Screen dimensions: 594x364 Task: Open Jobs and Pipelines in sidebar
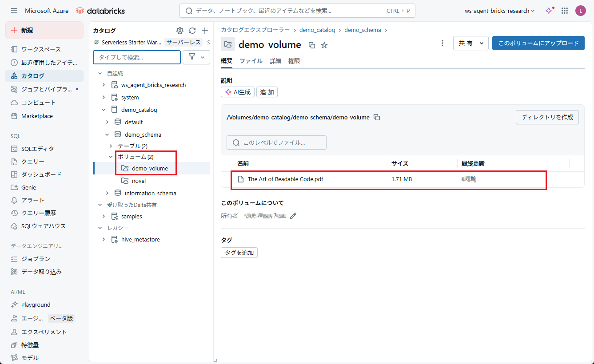(x=44, y=89)
